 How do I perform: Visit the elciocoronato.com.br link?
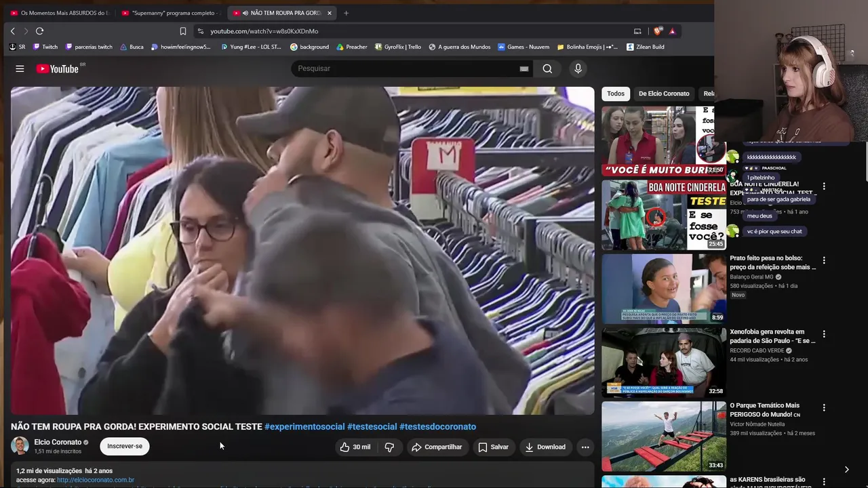96,480
